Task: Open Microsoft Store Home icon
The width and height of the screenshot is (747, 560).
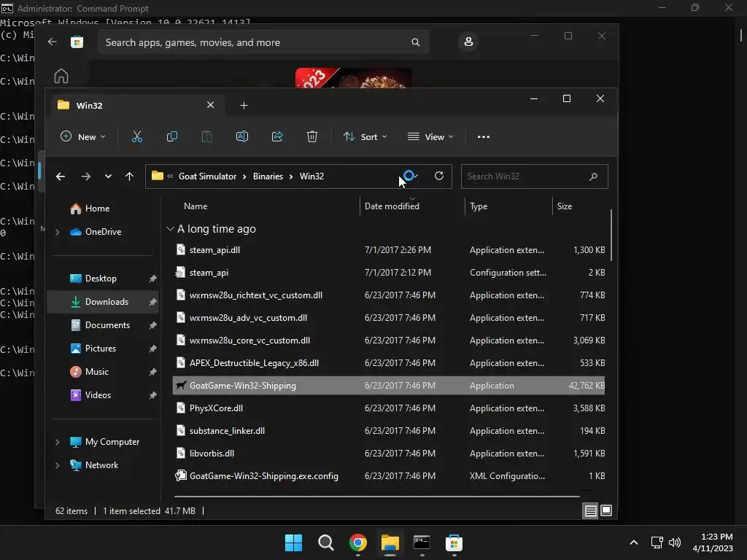Action: coord(61,76)
